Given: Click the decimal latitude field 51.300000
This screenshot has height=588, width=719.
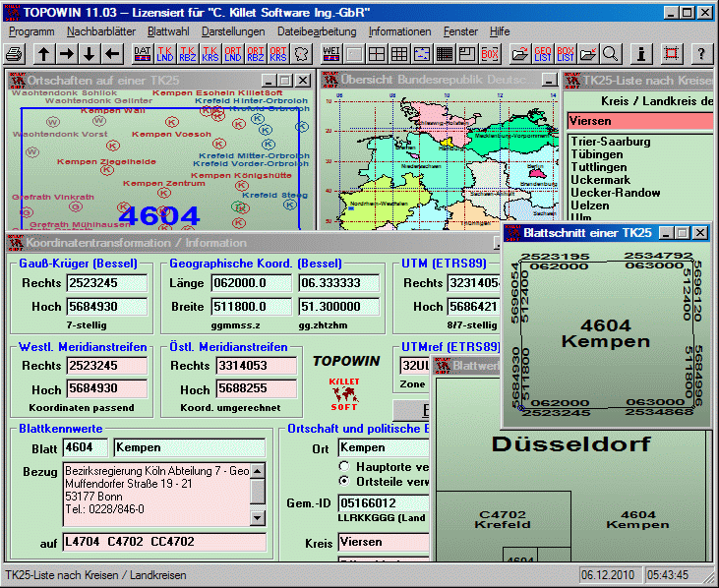Looking at the screenshot, I should [x=339, y=306].
